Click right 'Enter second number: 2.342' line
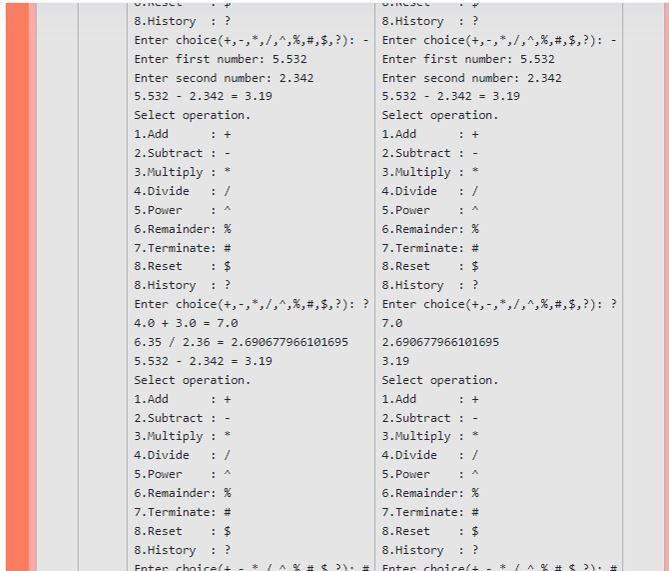The image size is (669, 571). [471, 78]
